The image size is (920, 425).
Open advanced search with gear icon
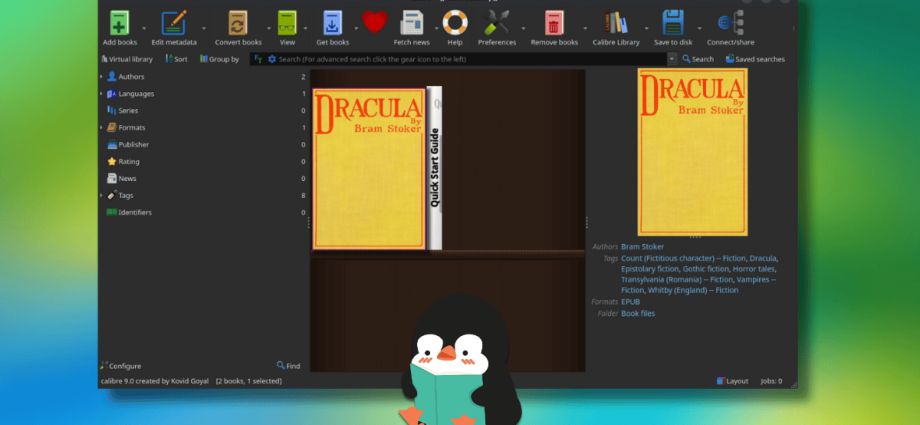(x=272, y=59)
